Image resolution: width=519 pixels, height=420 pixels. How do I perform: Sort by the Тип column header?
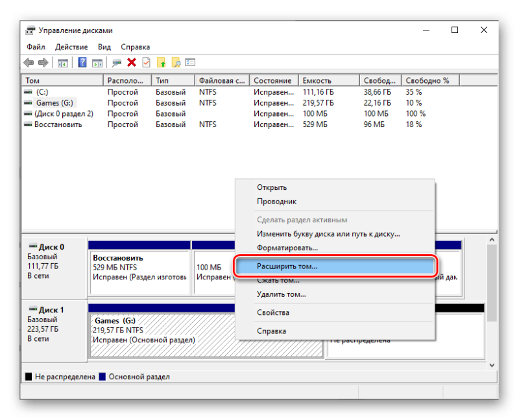[x=173, y=80]
